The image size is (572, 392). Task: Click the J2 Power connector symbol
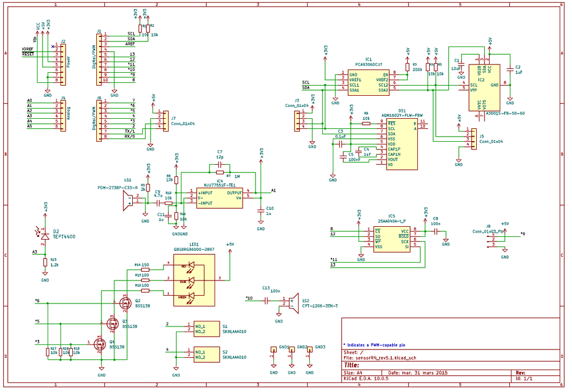tap(63, 64)
